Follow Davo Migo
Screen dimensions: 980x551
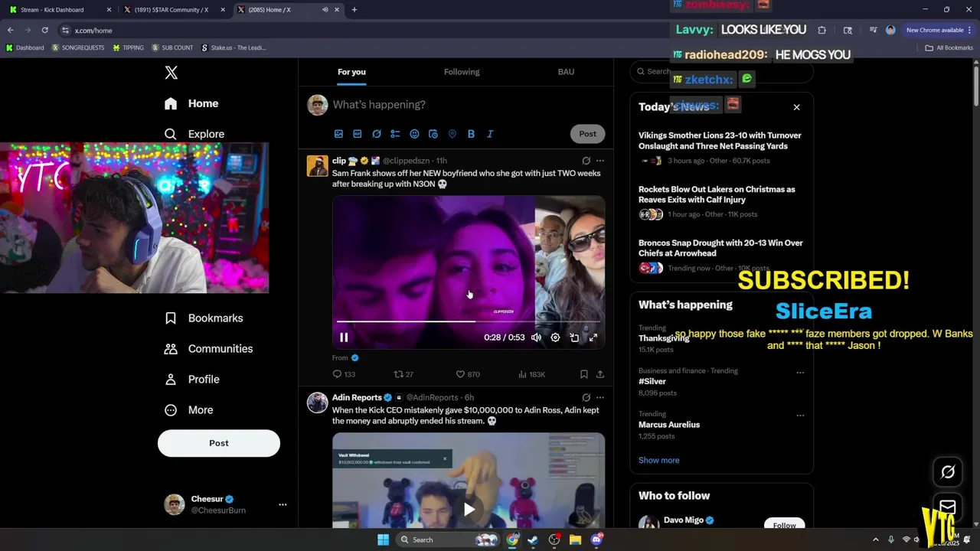(x=784, y=525)
